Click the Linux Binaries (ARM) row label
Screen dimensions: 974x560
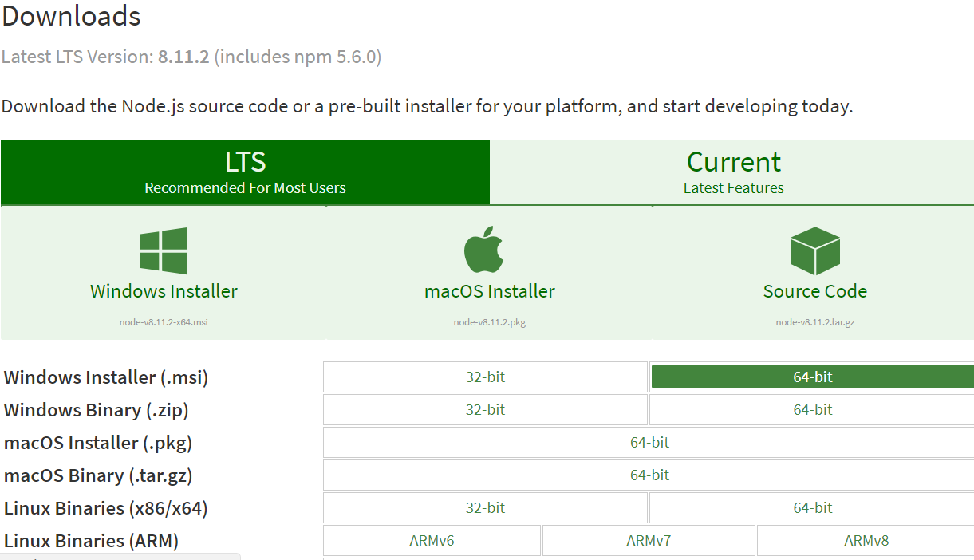(x=91, y=541)
